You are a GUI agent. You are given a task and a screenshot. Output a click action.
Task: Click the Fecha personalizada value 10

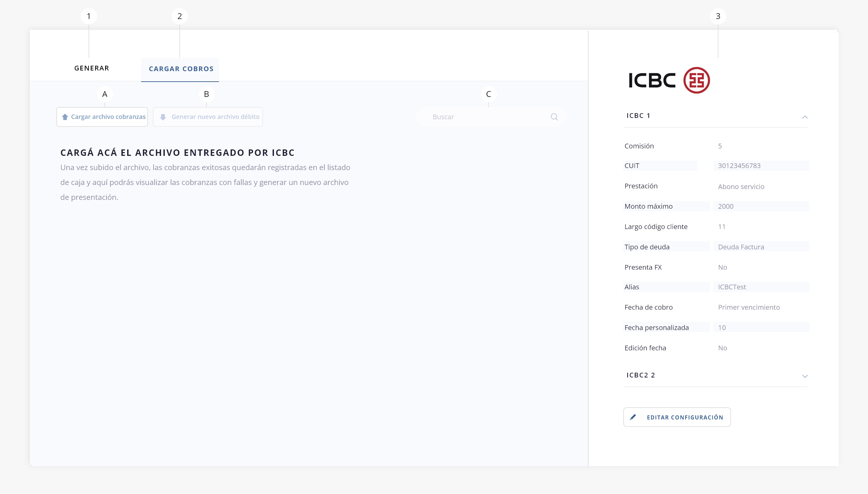(x=722, y=328)
